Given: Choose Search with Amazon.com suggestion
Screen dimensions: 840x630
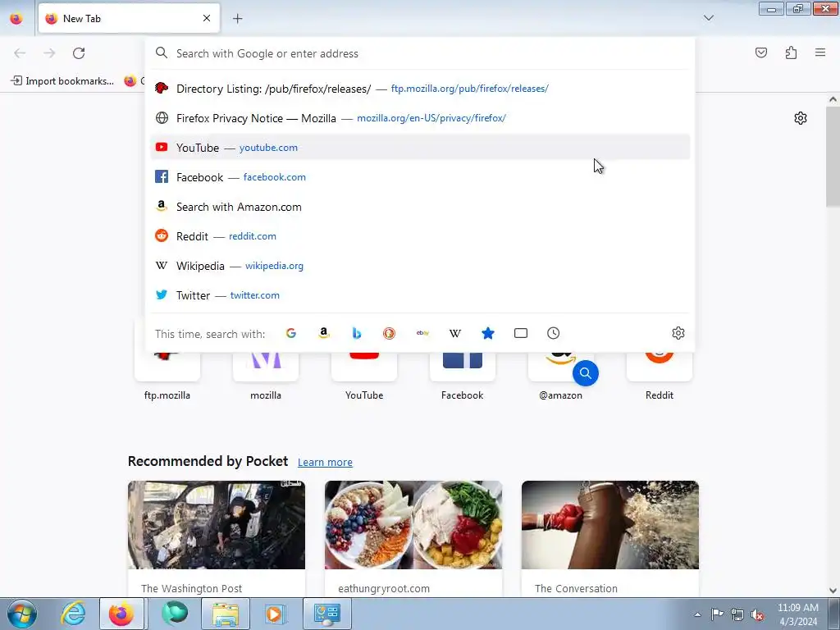Looking at the screenshot, I should point(420,207).
